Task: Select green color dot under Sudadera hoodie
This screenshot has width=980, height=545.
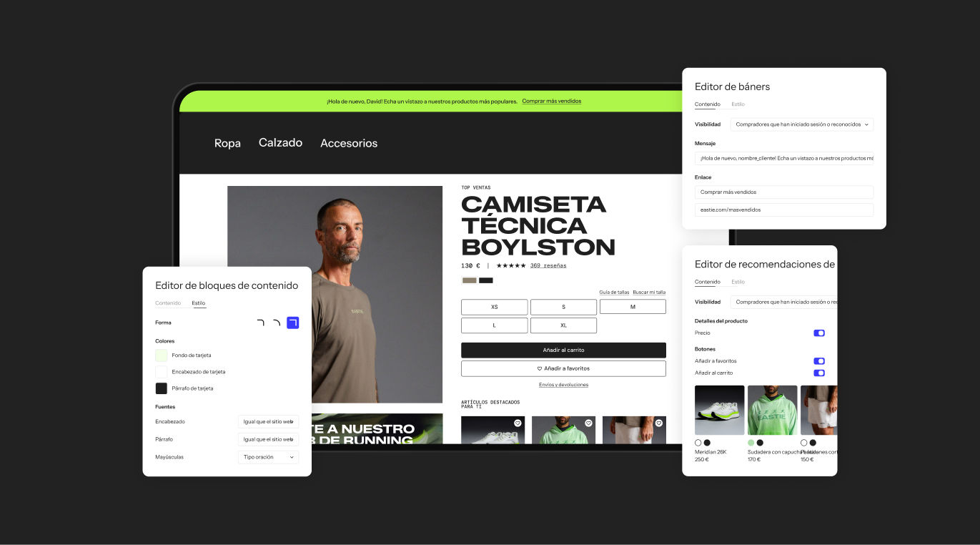Action: [x=751, y=443]
